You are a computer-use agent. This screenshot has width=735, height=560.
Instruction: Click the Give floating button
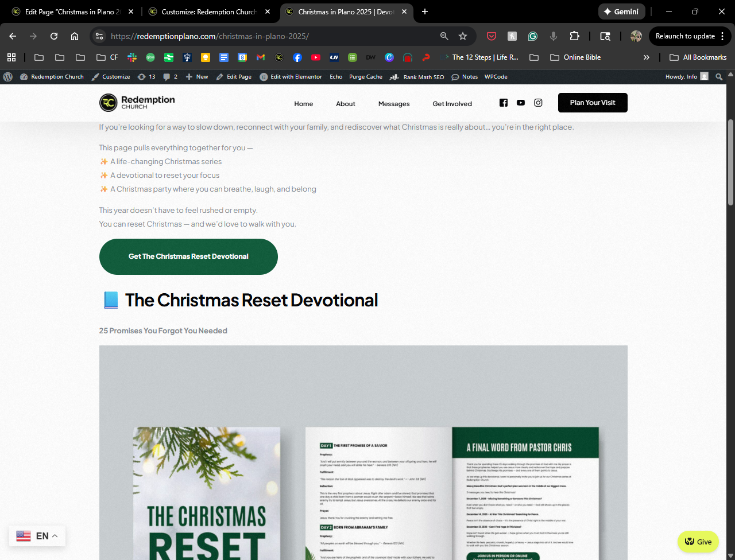click(x=698, y=542)
